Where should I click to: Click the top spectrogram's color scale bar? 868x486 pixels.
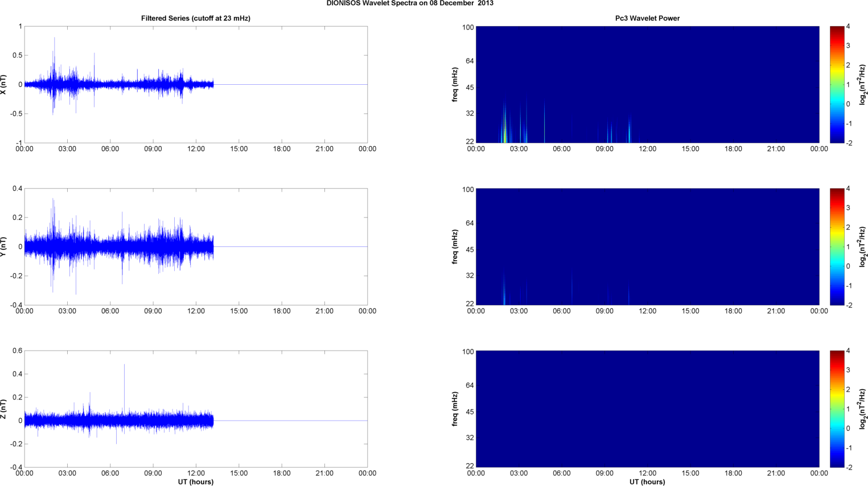point(837,84)
